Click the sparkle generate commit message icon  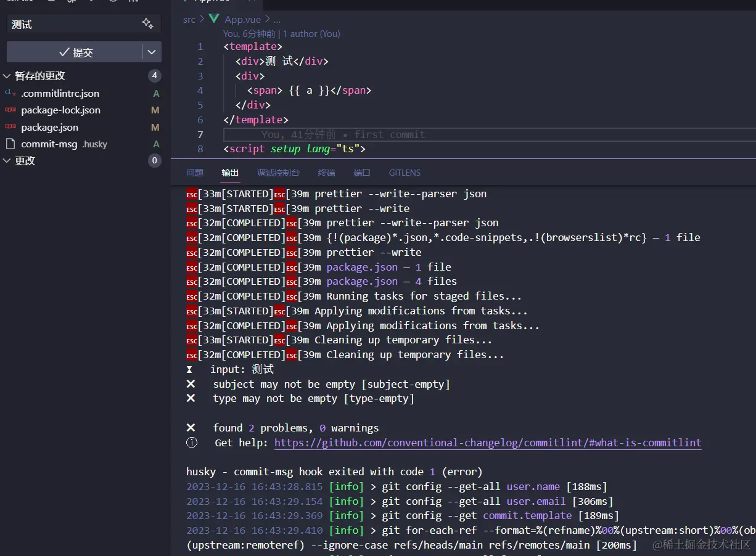tap(147, 23)
